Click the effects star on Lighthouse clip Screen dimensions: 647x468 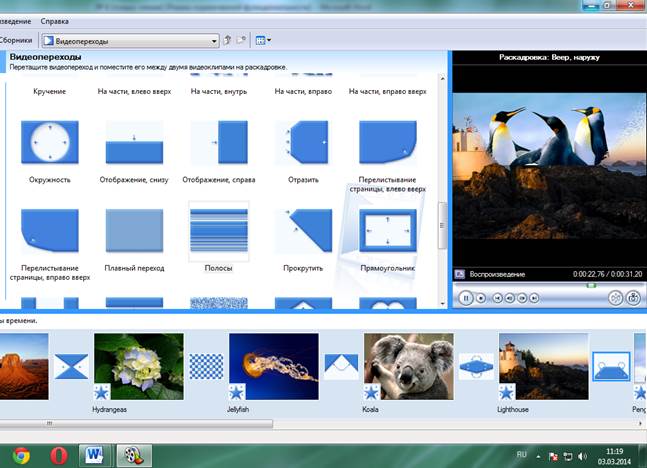tap(507, 392)
